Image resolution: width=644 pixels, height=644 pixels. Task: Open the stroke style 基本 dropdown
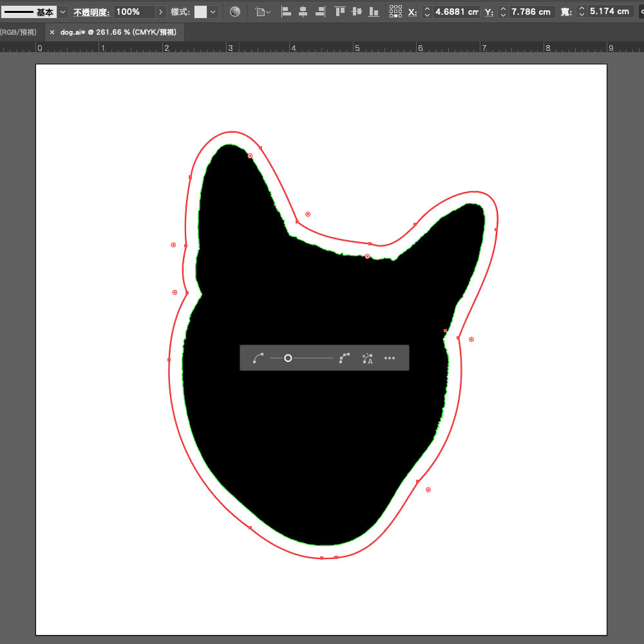point(62,12)
